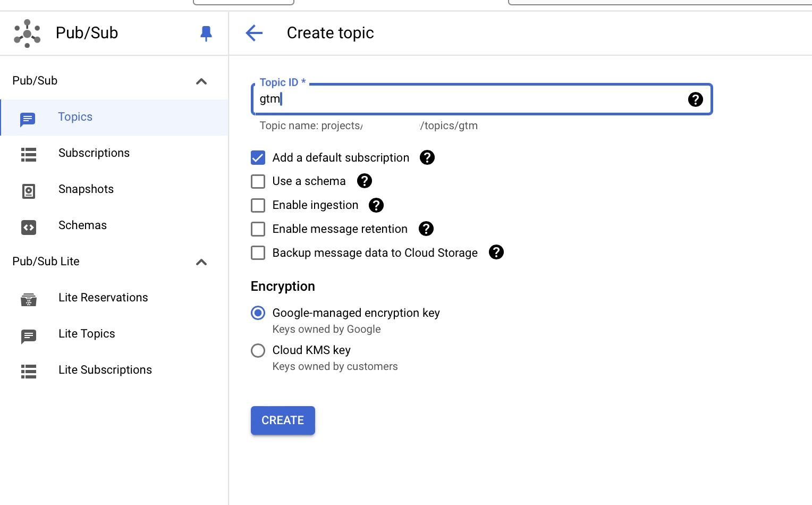This screenshot has width=812, height=505.
Task: Click the CREATE button
Action: click(283, 420)
